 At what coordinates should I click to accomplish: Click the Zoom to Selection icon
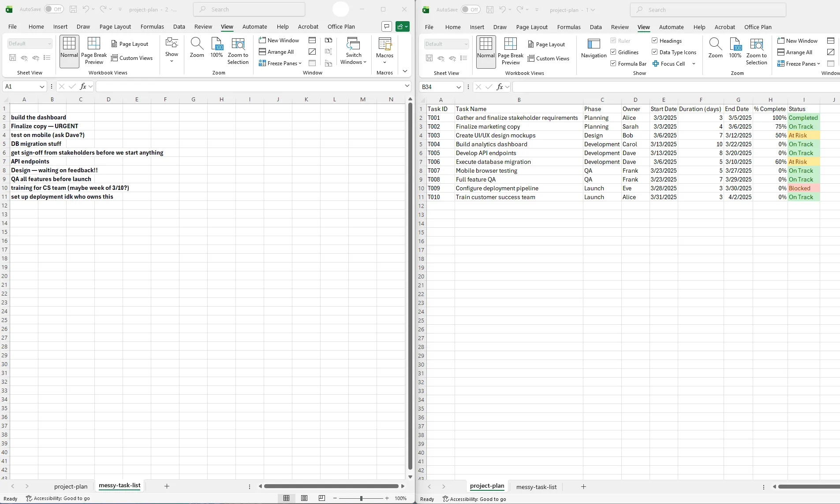click(x=238, y=51)
